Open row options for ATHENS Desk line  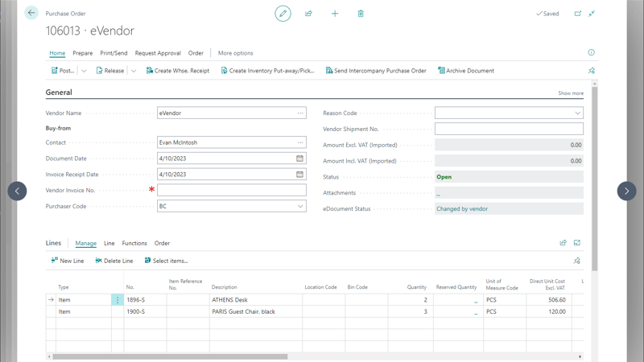tap(118, 300)
